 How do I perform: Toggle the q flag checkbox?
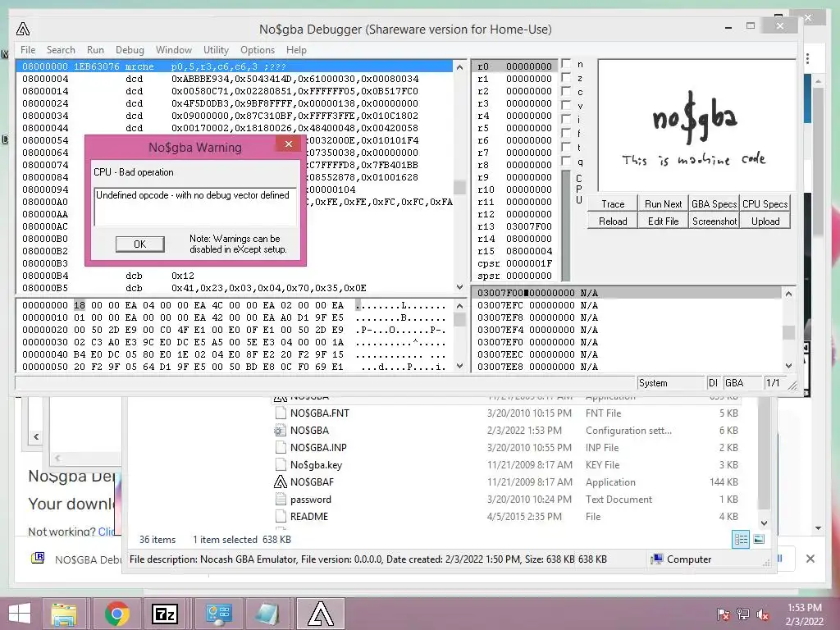click(x=566, y=162)
